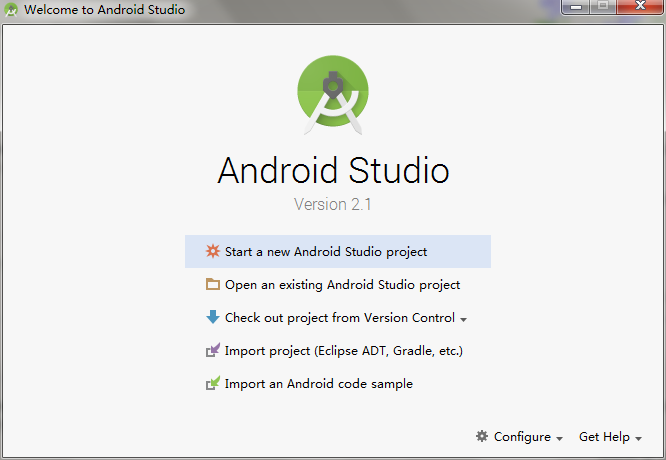This screenshot has width=666, height=460.
Task: Import an Android code sample
Action: pos(338,384)
